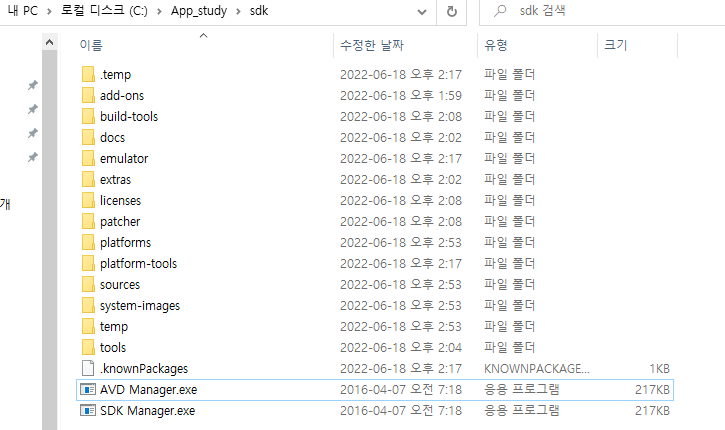Select the add-ons folder icon
Viewport: 725px width, 430px height.
pyautogui.click(x=88, y=95)
